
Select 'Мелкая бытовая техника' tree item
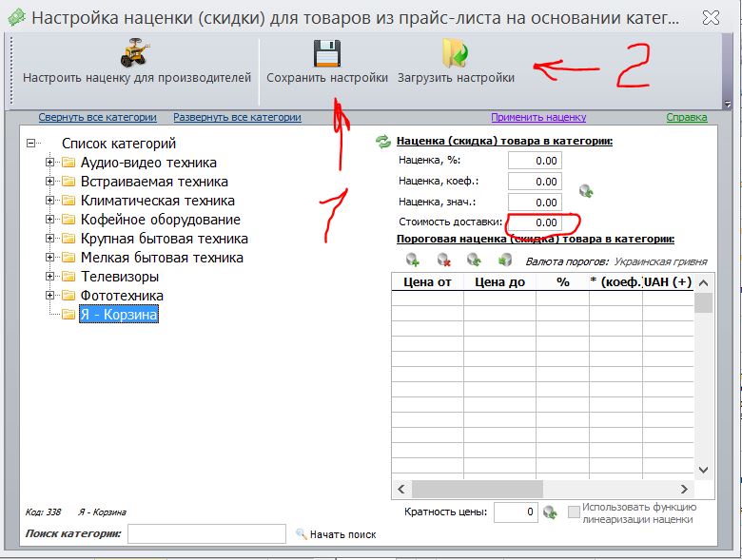tap(162, 258)
